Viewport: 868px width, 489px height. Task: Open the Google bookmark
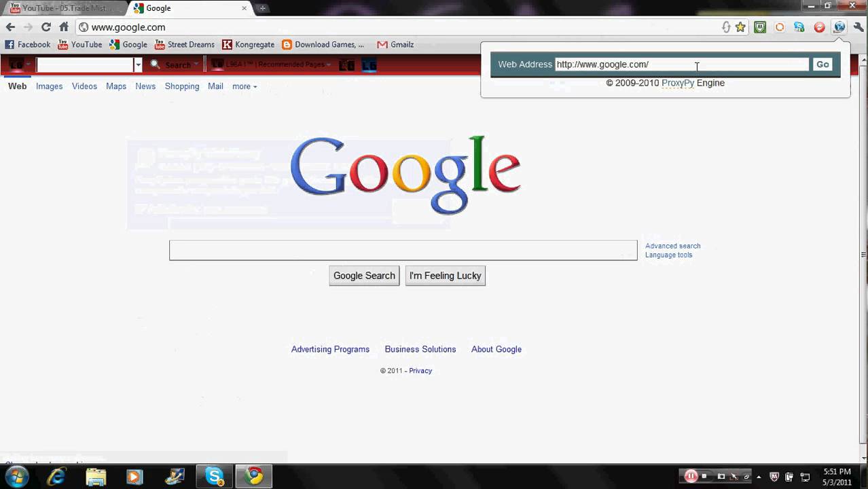tap(128, 44)
